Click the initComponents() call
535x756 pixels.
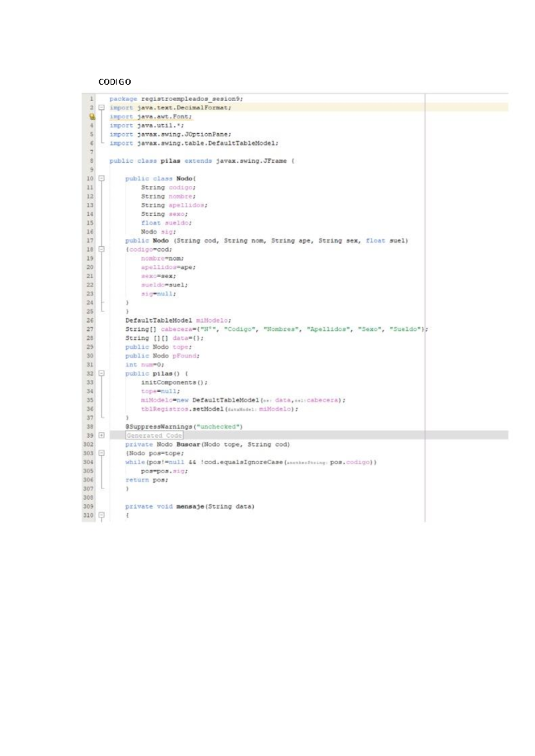pos(174,382)
